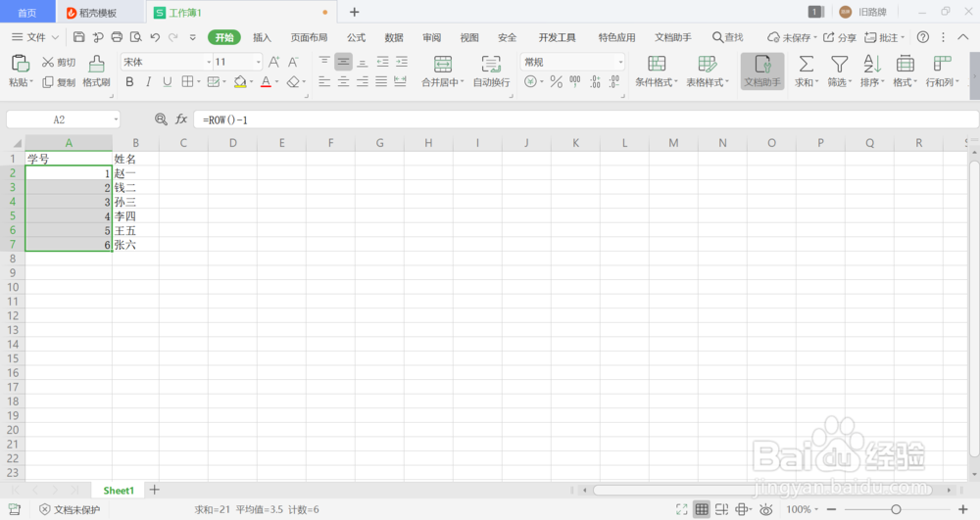Apply percent style format

pyautogui.click(x=557, y=82)
